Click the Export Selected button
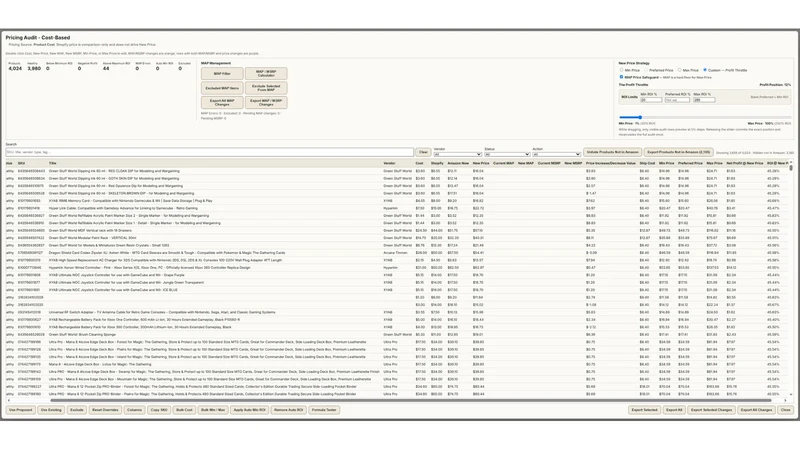The image size is (800, 450). [644, 410]
